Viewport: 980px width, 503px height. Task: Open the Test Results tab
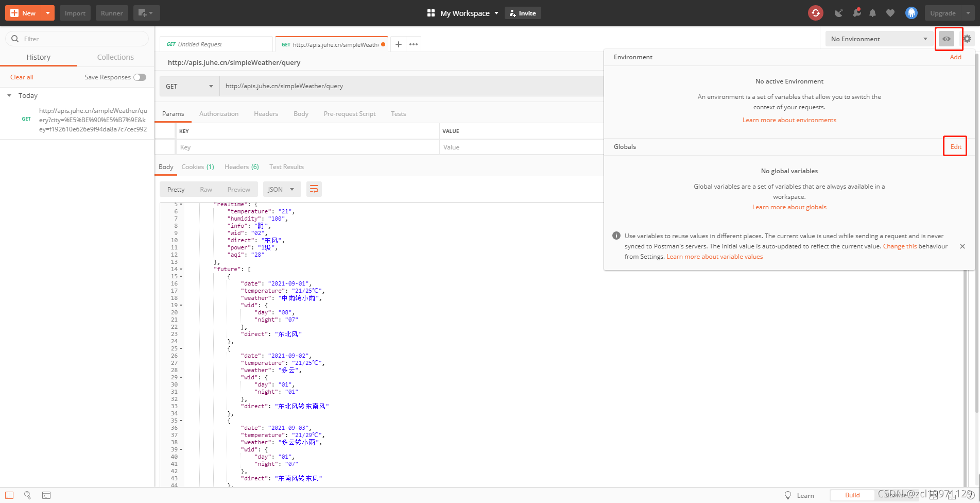[286, 167]
